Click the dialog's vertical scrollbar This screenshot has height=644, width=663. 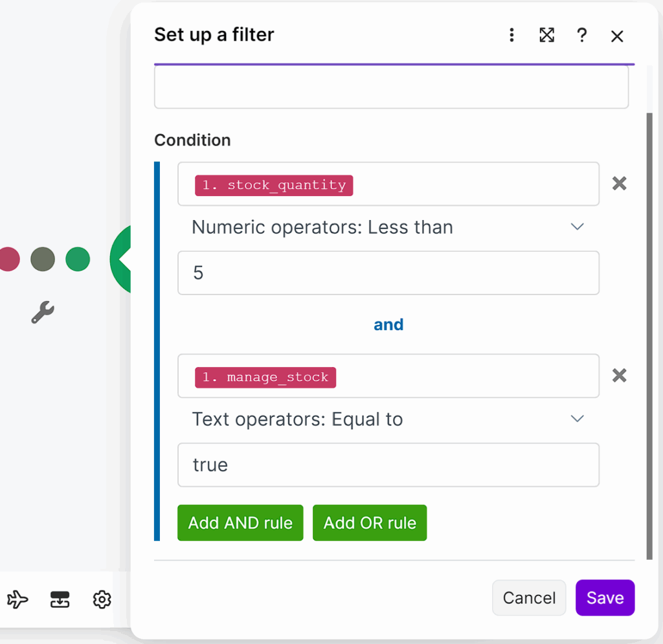pos(649,324)
